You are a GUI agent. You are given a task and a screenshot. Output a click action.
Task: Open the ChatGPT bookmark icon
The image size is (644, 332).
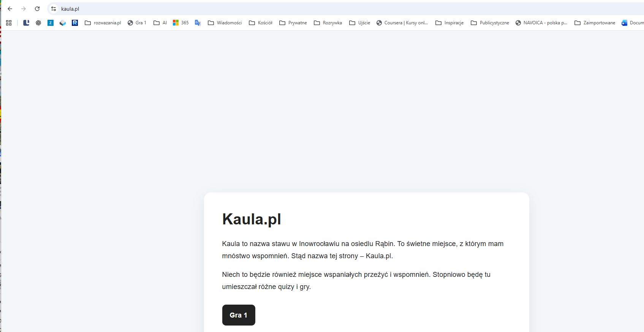[38, 23]
